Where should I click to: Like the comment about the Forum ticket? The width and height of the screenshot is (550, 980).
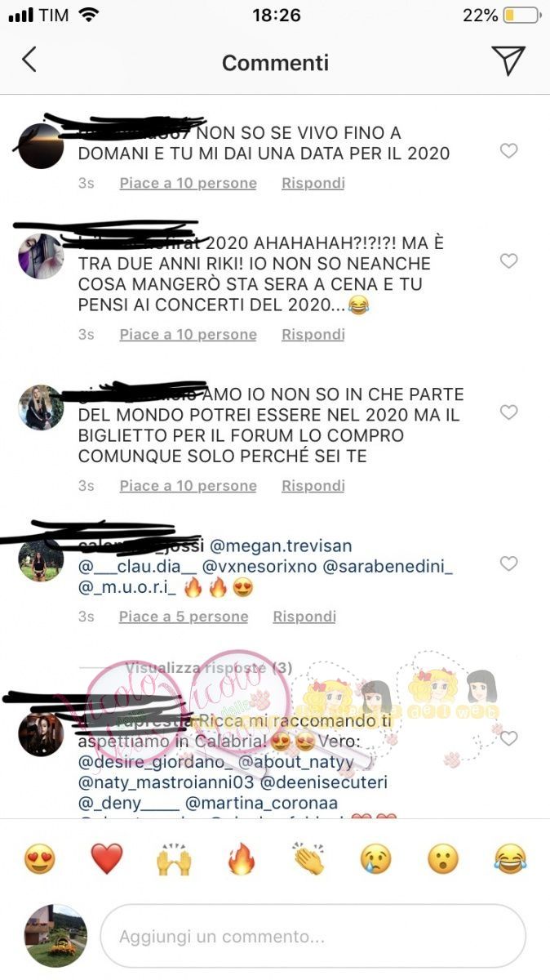click(508, 412)
